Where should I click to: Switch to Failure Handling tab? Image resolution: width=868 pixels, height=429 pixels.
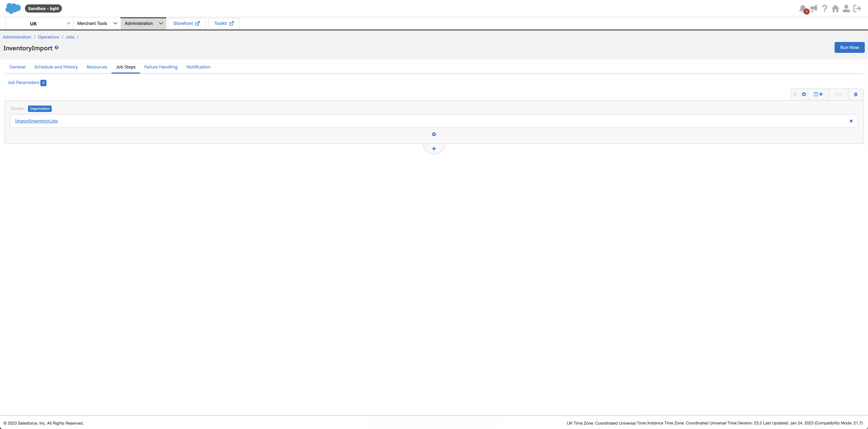(161, 67)
